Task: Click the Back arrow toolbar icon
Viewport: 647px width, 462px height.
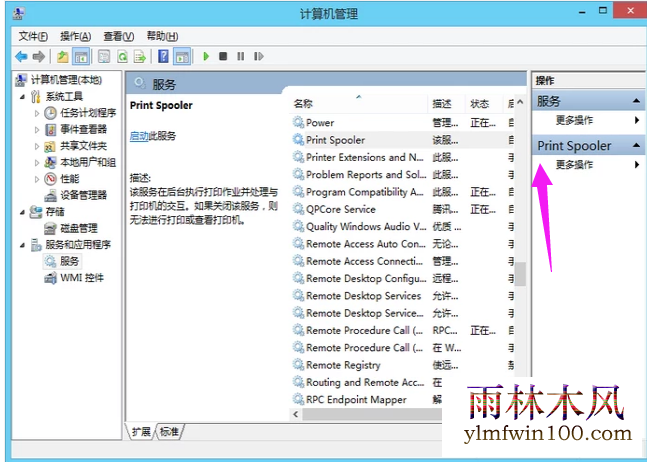Action: click(x=21, y=57)
